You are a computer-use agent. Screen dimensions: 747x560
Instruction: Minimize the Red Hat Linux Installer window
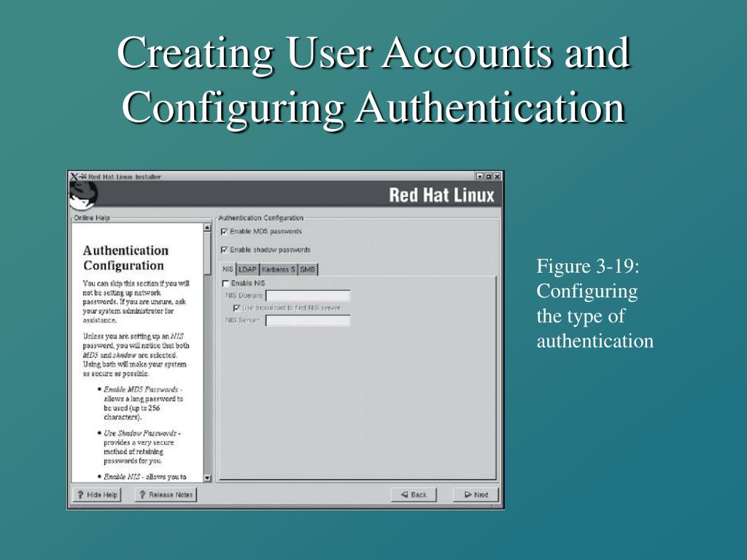(x=480, y=176)
